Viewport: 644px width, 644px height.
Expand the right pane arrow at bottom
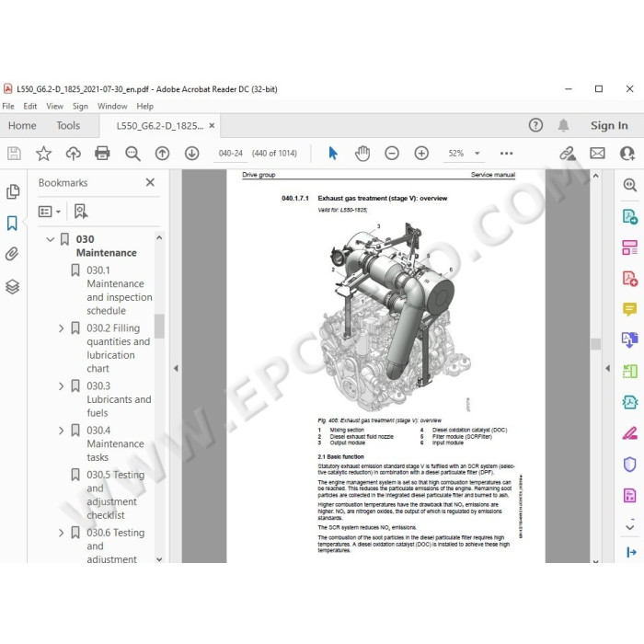pos(631,552)
